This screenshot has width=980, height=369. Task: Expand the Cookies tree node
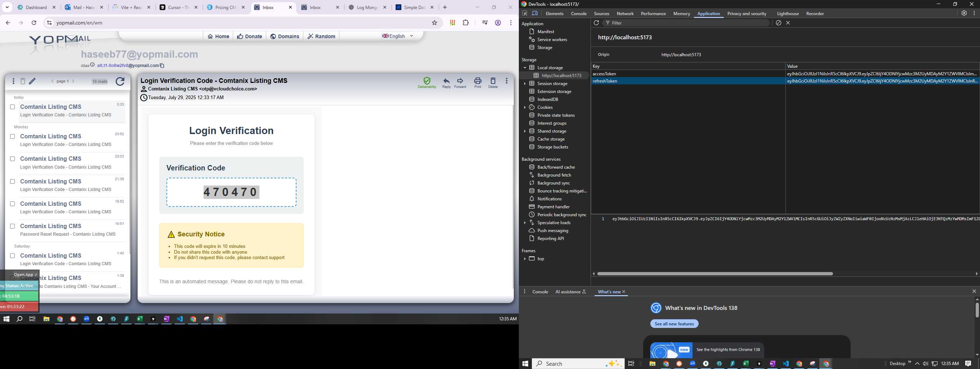click(x=525, y=107)
